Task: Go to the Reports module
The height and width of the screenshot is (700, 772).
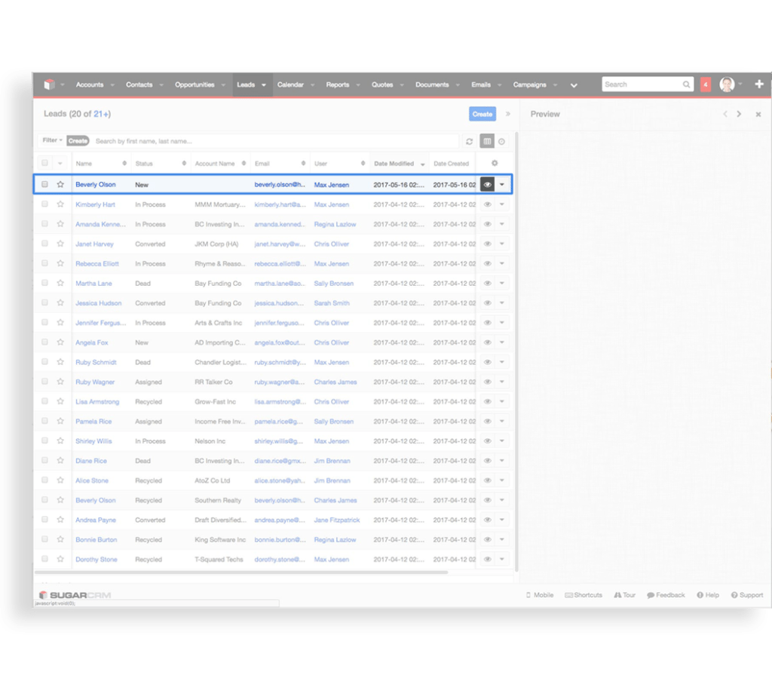Action: pyautogui.click(x=337, y=84)
